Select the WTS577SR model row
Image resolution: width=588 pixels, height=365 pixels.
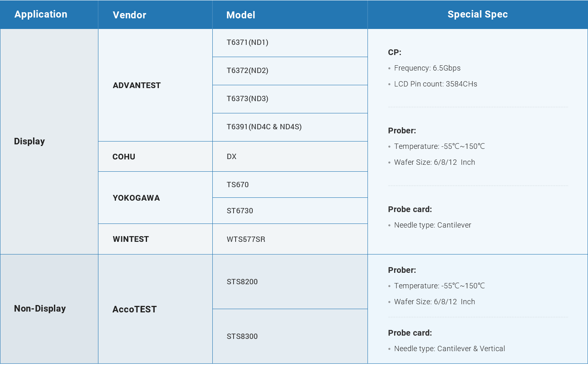(x=246, y=239)
